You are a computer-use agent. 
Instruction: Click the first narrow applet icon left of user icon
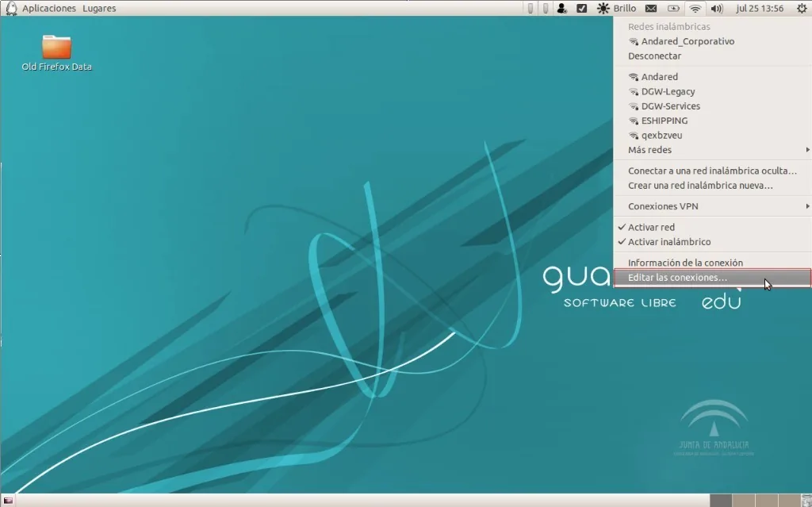coord(530,8)
